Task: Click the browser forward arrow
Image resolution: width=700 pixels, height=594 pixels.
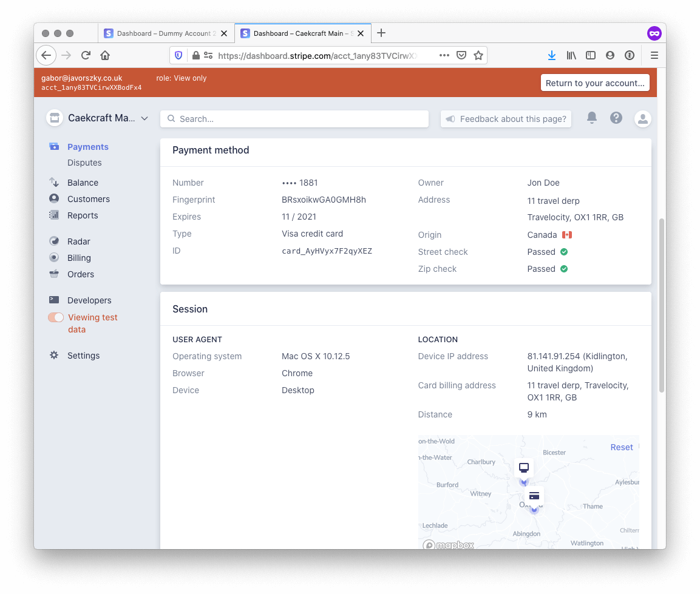Action: click(66, 55)
